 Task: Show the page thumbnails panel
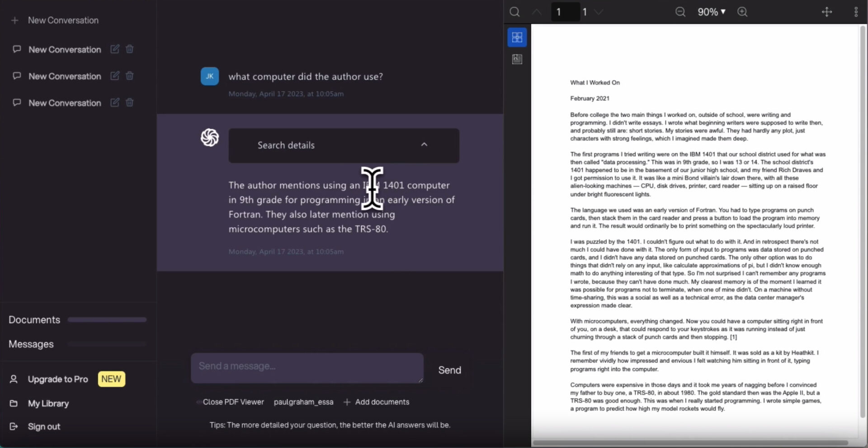coord(517,37)
